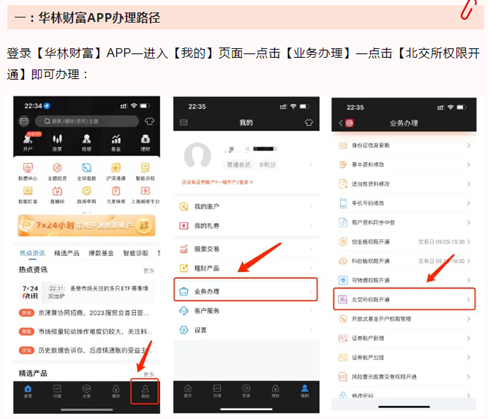Tap the 普通会员 membership badge
490x419 pixels.
[239, 165]
